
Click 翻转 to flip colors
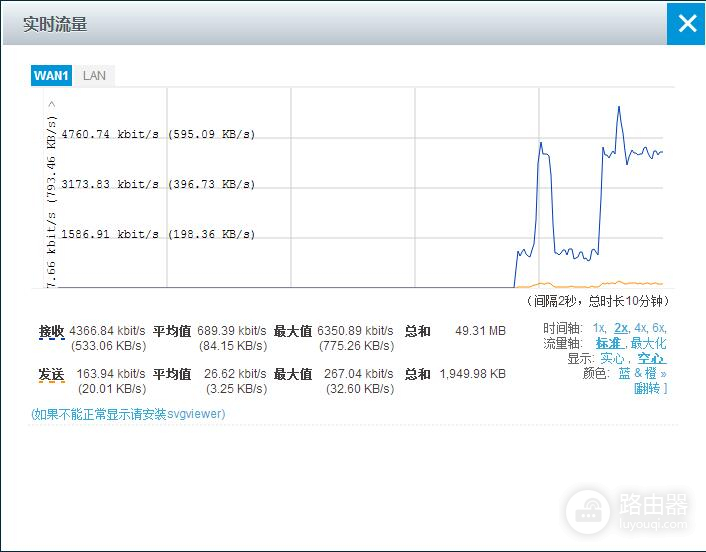pyautogui.click(x=647, y=388)
